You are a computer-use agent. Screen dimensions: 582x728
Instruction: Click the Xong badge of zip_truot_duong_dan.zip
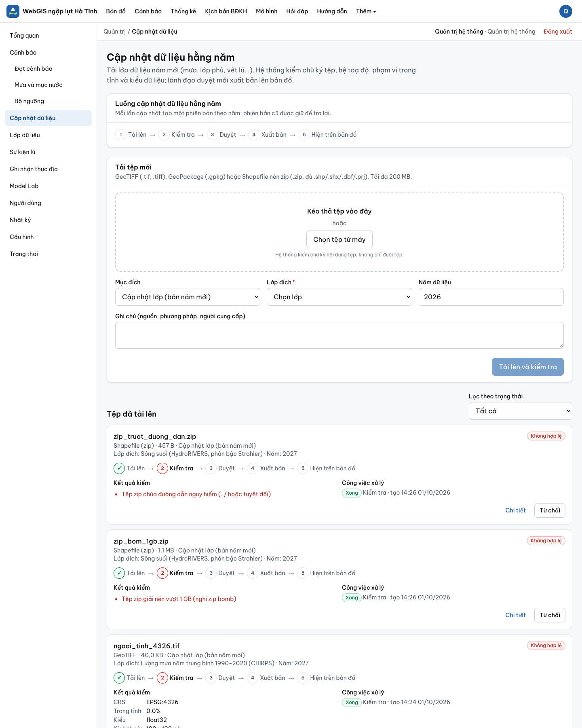(x=352, y=493)
